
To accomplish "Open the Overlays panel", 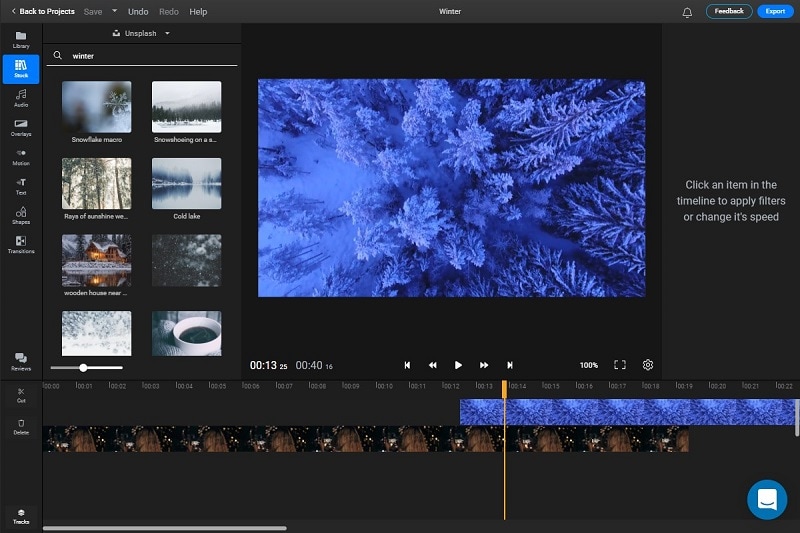I will click(21, 127).
